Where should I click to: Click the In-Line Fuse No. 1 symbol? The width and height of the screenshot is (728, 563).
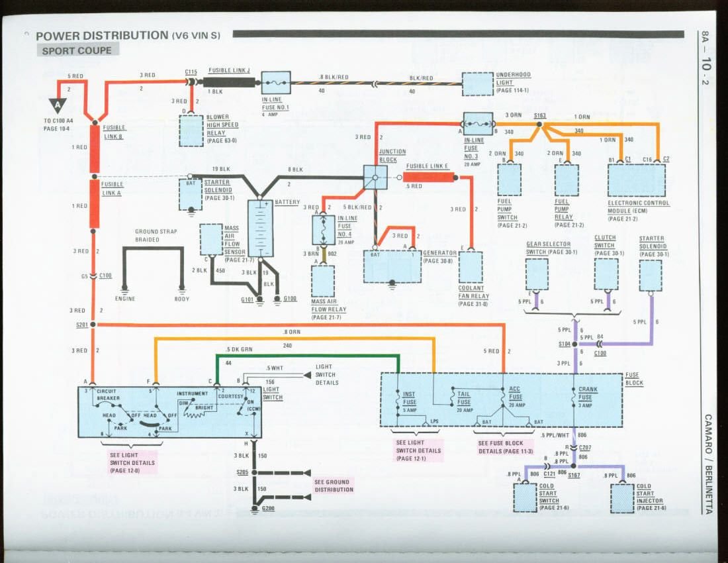click(276, 83)
